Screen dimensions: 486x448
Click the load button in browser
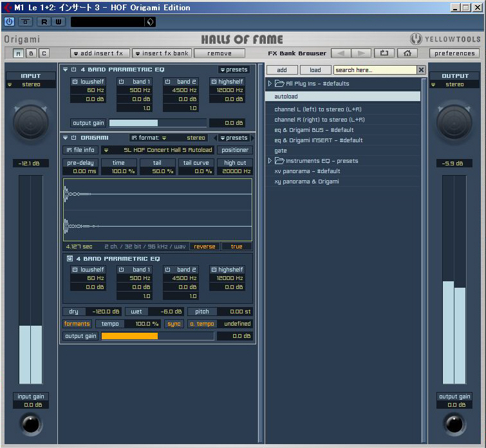pyautogui.click(x=315, y=70)
